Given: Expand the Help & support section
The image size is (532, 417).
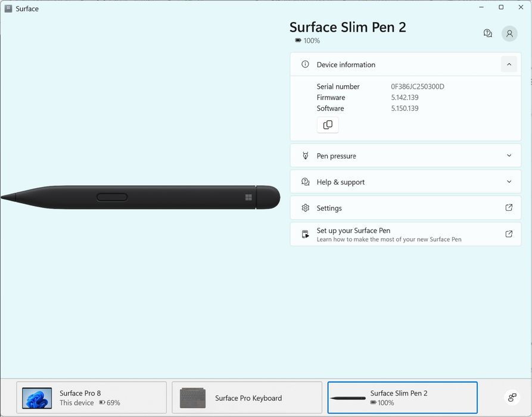Looking at the screenshot, I should click(509, 182).
